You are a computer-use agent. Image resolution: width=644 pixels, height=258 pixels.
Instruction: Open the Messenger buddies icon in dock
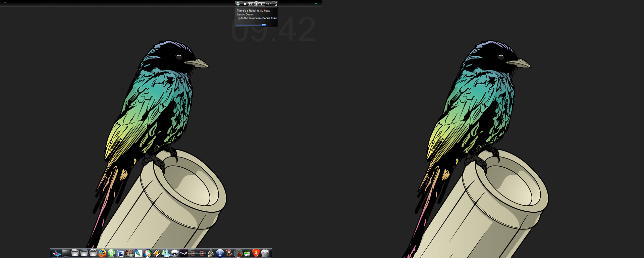tap(166, 253)
